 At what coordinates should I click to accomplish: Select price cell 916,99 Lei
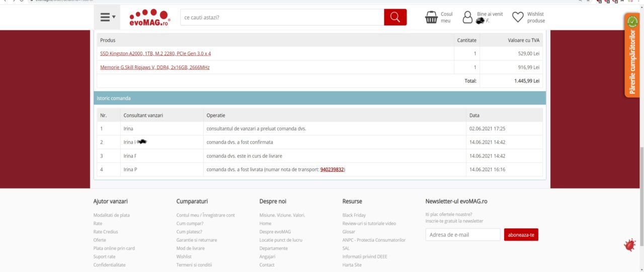tap(529, 67)
